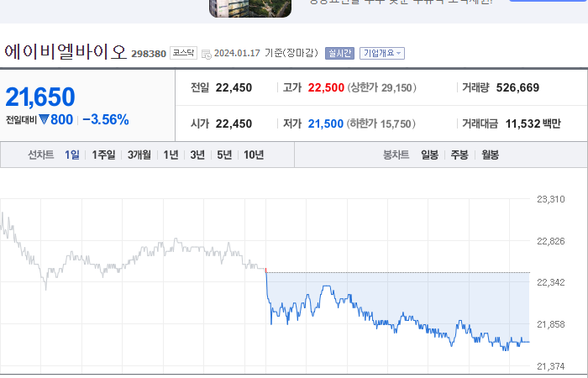Open the 주봉 weekly candle chart
This screenshot has width=588, height=378.
(x=459, y=155)
